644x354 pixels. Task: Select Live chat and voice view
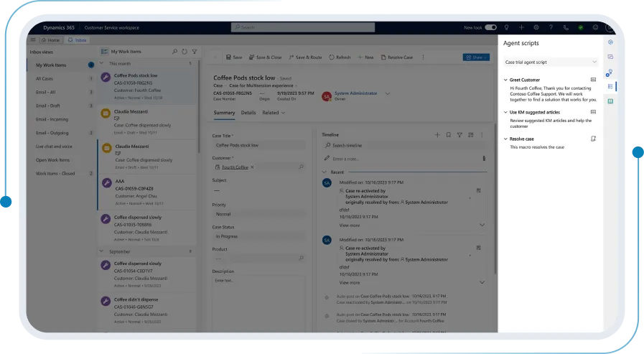pyautogui.click(x=61, y=146)
